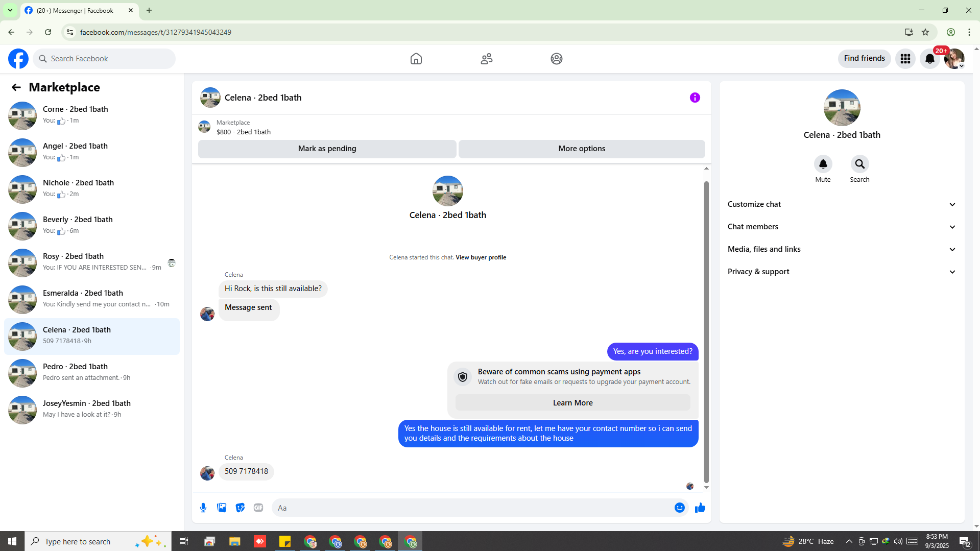
Task: Open Corne 2bed 1bath conversation
Action: pos(92,115)
